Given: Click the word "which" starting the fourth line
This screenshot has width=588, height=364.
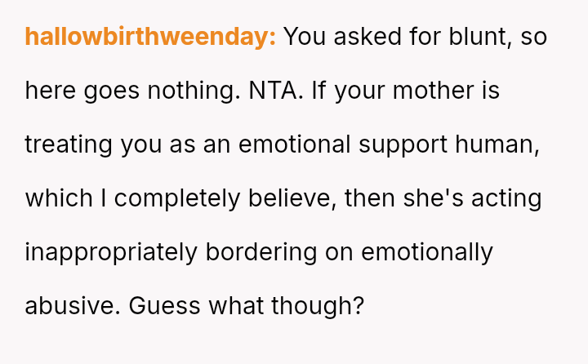Looking at the screenshot, I should coord(56,198).
